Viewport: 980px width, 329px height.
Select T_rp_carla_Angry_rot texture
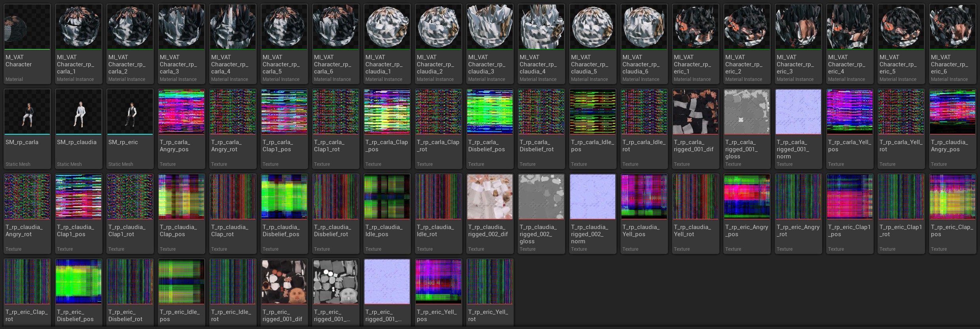point(233,129)
